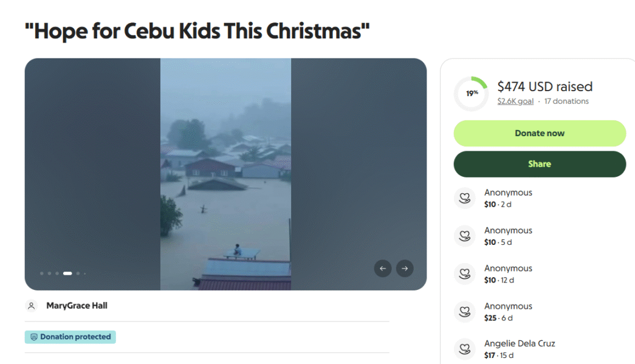Jump to the first carousel dot
Screen dimensions: 635x364
click(42, 273)
